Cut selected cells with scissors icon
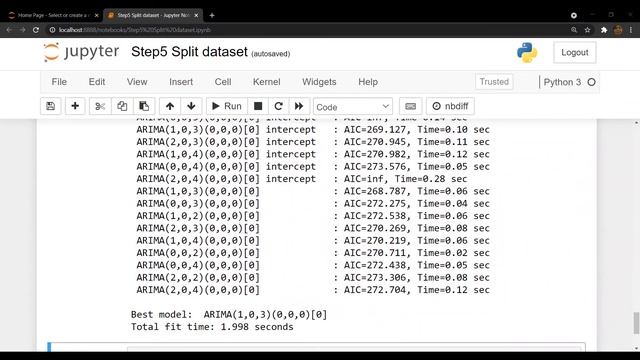The width and height of the screenshot is (640, 360). [100, 106]
